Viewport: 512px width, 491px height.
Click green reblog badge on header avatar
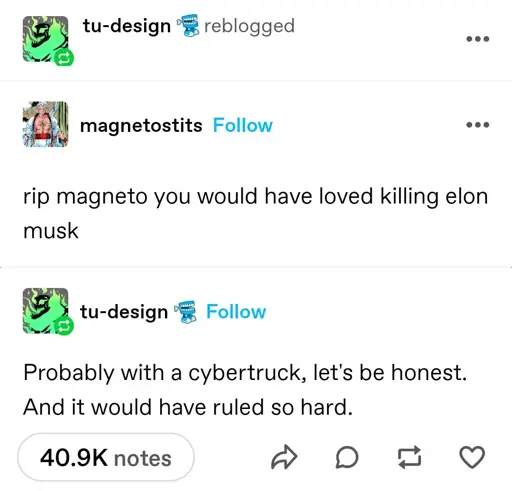tap(64, 58)
